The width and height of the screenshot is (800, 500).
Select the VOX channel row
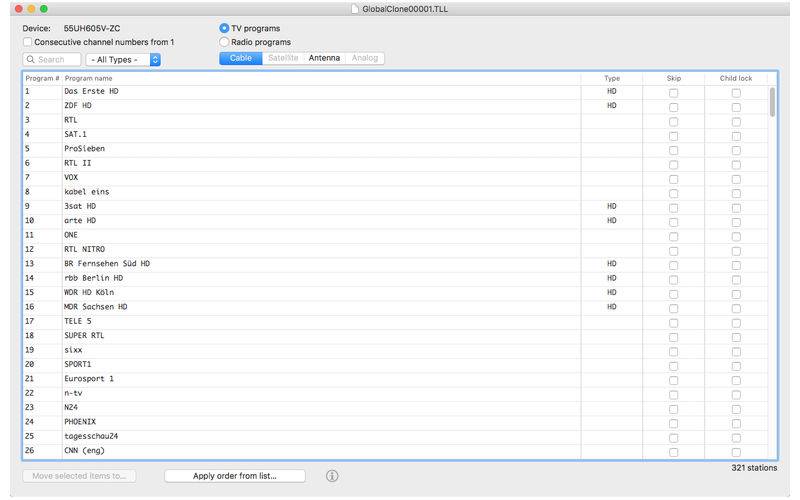click(x=395, y=178)
